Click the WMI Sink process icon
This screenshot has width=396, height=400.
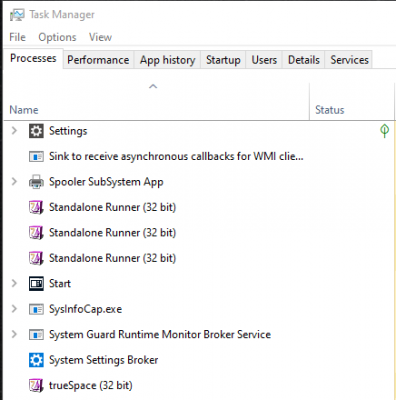click(36, 156)
